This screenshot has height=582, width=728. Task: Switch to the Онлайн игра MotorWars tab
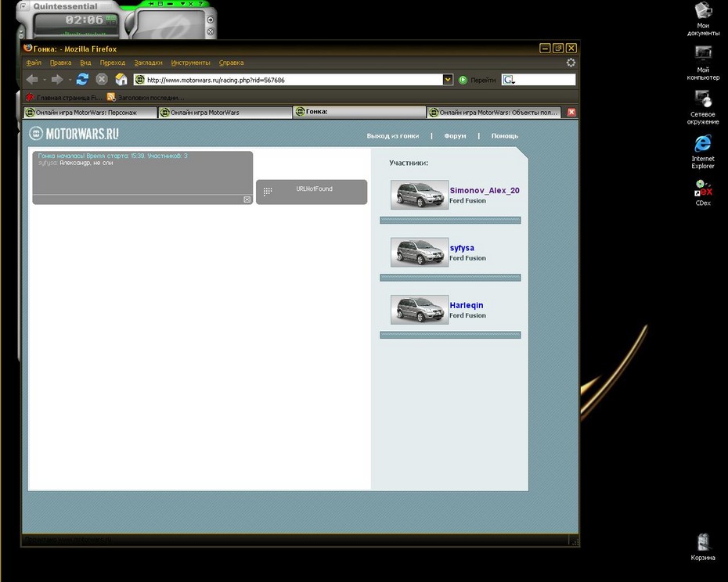coord(225,113)
